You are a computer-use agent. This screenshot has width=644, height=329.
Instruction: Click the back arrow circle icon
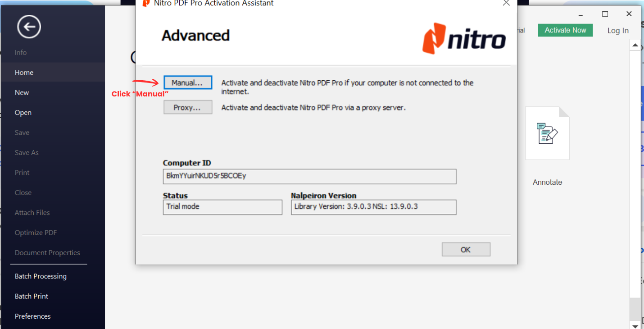click(x=29, y=27)
